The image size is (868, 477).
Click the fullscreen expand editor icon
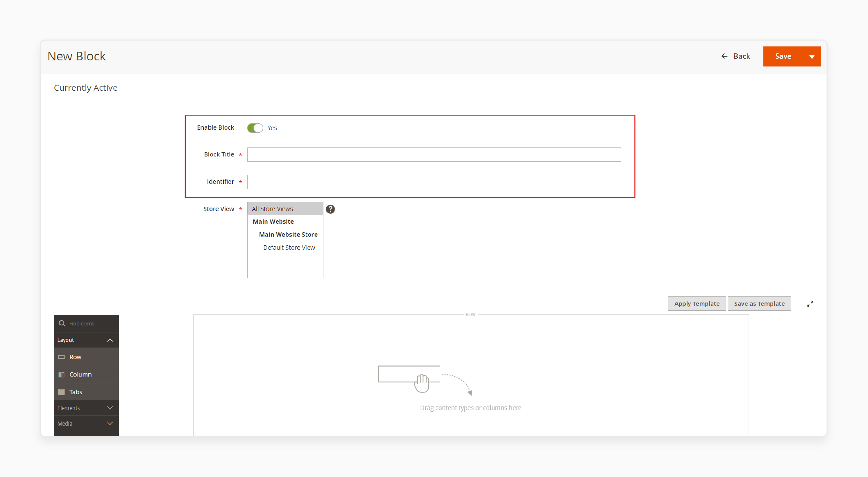(810, 304)
